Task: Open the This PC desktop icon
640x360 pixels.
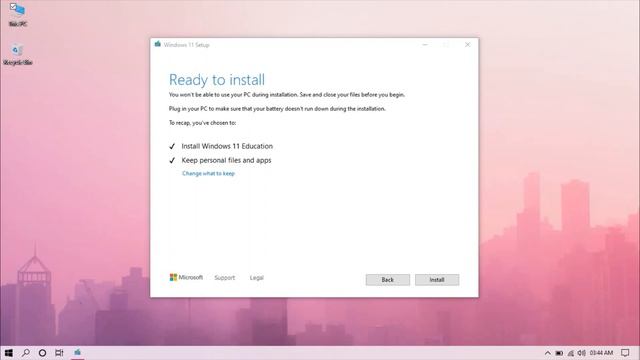Action: [x=18, y=15]
